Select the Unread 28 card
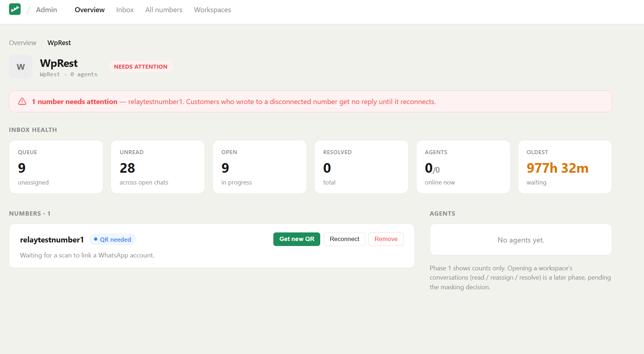The image size is (644, 354). click(158, 167)
